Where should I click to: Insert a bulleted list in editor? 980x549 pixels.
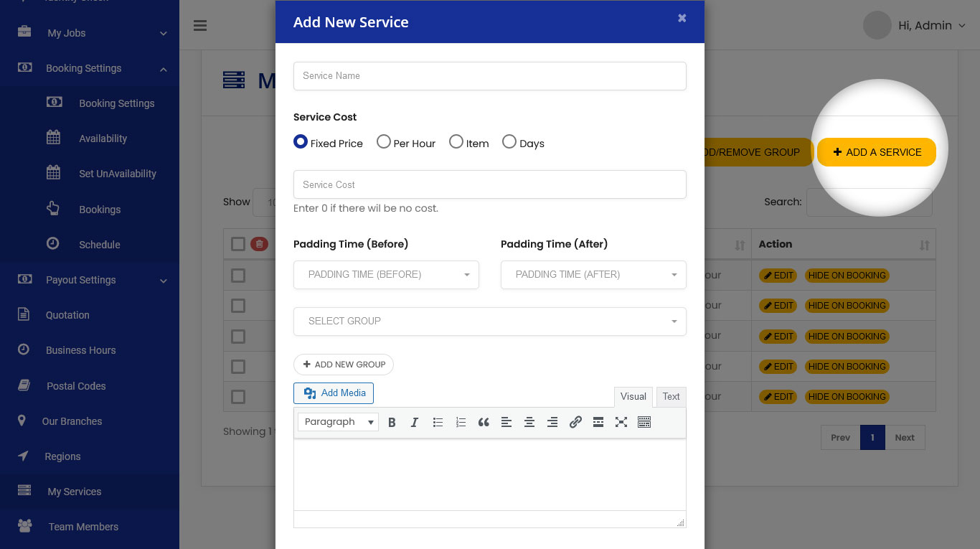click(x=438, y=423)
